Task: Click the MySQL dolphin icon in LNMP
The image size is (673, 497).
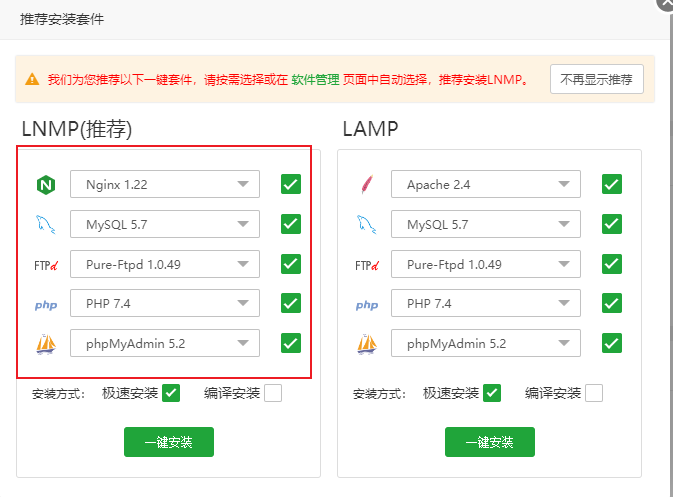Action: (x=45, y=224)
